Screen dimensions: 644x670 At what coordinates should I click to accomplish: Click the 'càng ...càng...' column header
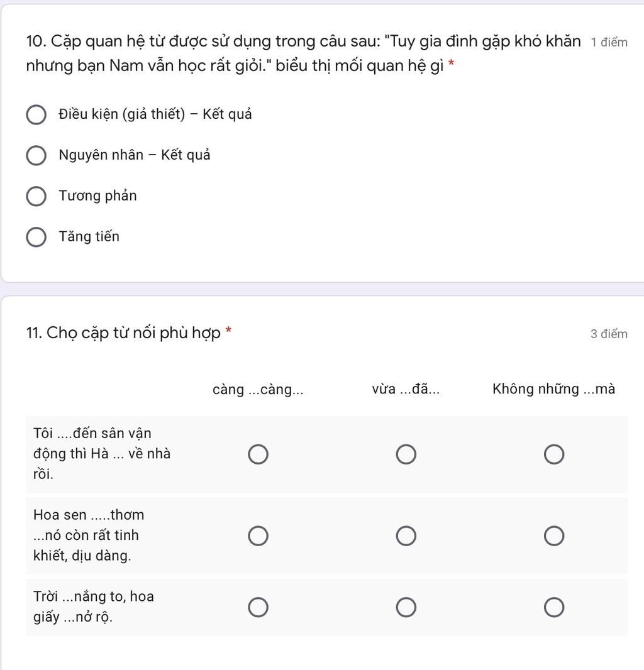coord(258,389)
